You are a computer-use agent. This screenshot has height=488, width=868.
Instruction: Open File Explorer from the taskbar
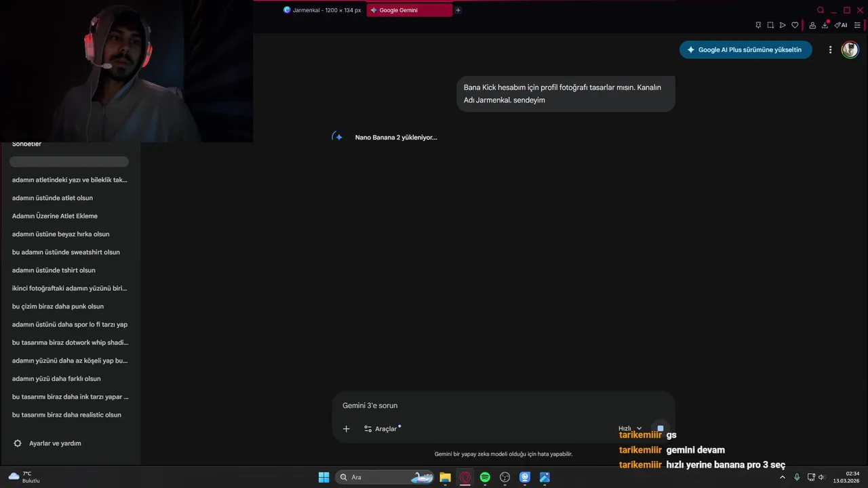tap(445, 477)
